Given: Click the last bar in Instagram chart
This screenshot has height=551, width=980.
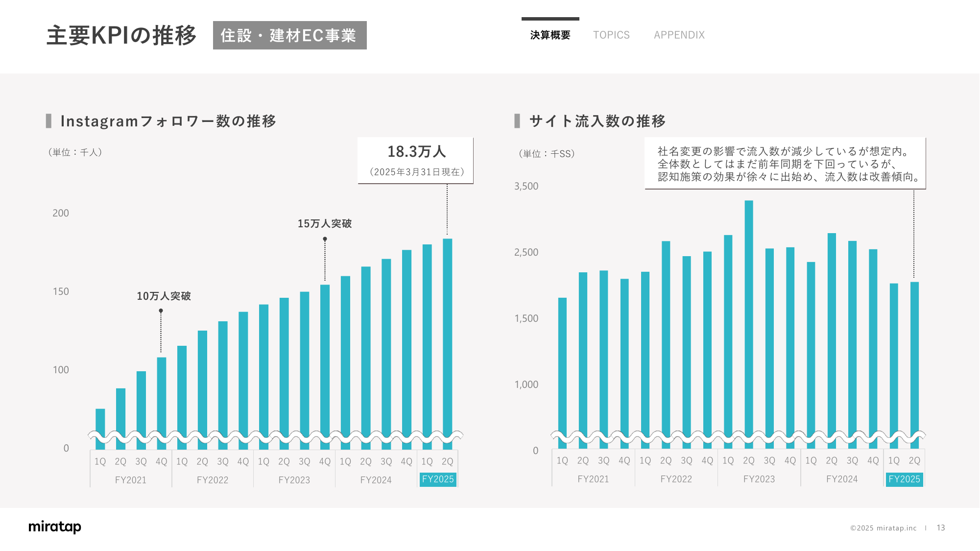Looking at the screenshot, I should coord(447,333).
